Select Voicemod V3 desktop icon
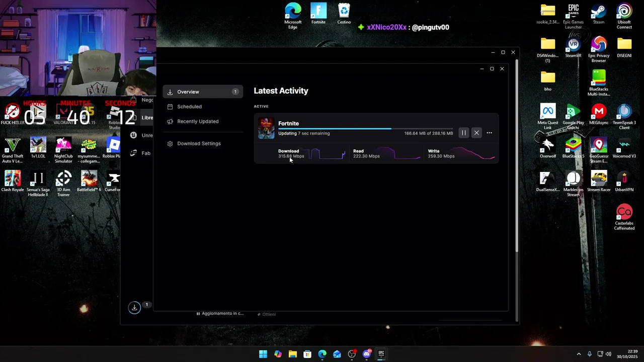The image size is (644, 362). 624,148
